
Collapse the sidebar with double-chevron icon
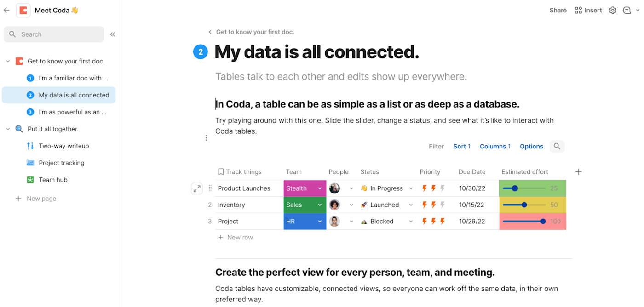[113, 34]
